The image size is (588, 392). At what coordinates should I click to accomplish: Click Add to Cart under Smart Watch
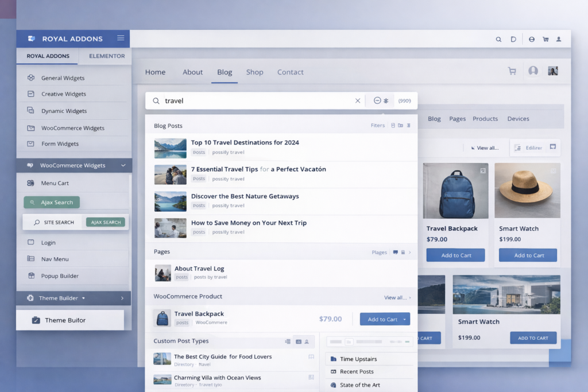point(527,255)
